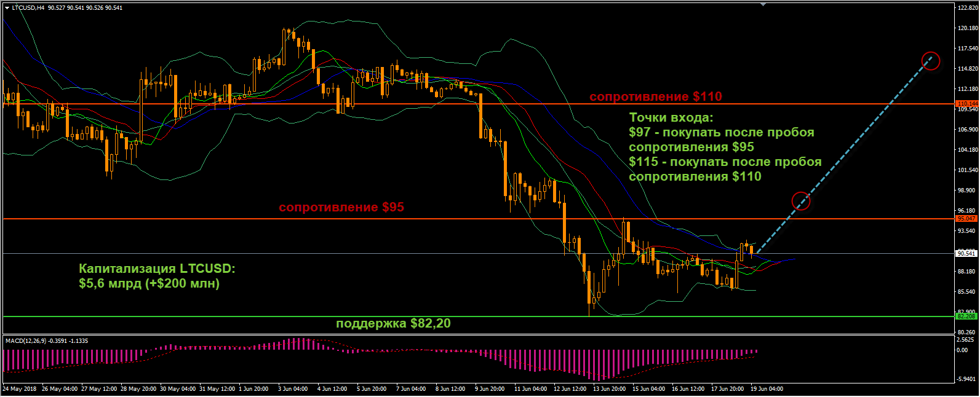The height and width of the screenshot is (397, 980).
Task: Click 122.820 on the price scale
Action: pyautogui.click(x=968, y=8)
